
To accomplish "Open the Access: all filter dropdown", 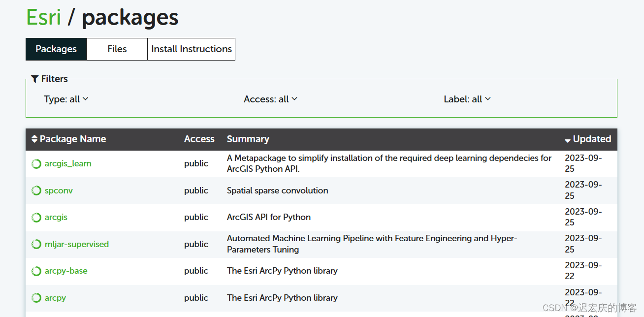I will [270, 99].
